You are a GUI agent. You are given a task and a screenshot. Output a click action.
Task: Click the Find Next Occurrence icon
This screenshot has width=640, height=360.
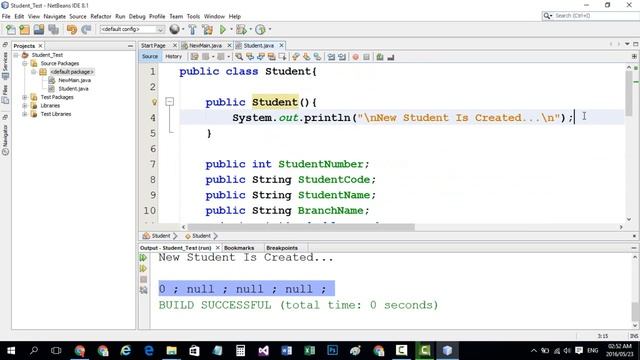[260, 57]
